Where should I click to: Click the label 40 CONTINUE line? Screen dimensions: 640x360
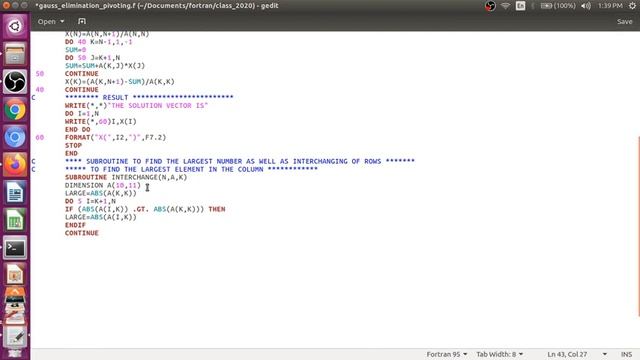click(x=82, y=90)
